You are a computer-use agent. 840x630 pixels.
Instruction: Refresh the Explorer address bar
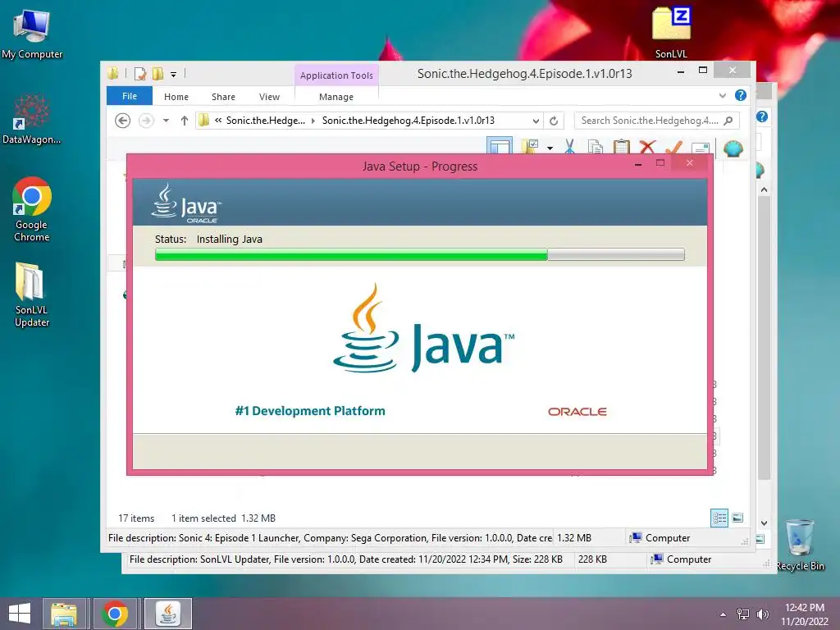pyautogui.click(x=554, y=121)
